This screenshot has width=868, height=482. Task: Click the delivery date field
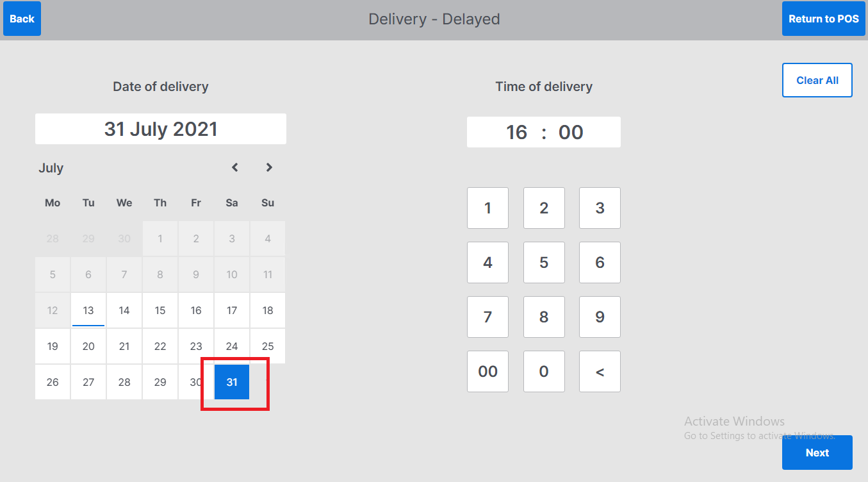[x=161, y=129]
